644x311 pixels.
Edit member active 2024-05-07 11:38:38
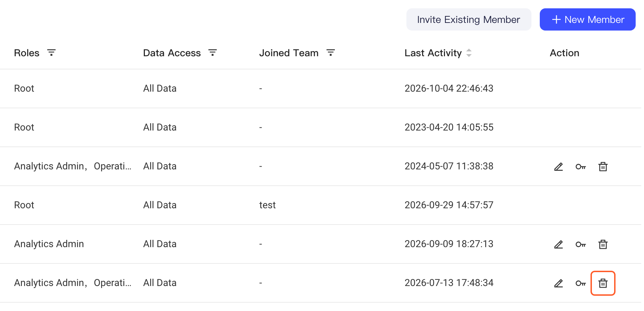click(559, 167)
